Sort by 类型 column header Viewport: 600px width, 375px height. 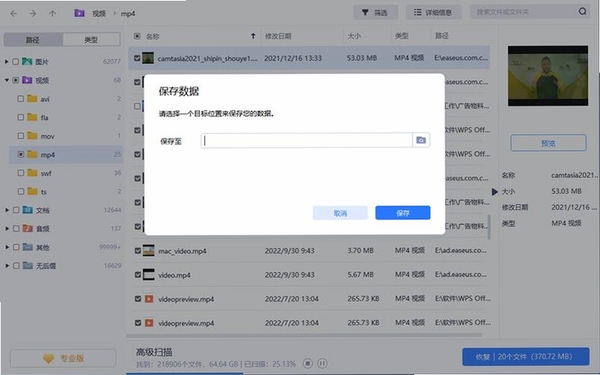(402, 36)
